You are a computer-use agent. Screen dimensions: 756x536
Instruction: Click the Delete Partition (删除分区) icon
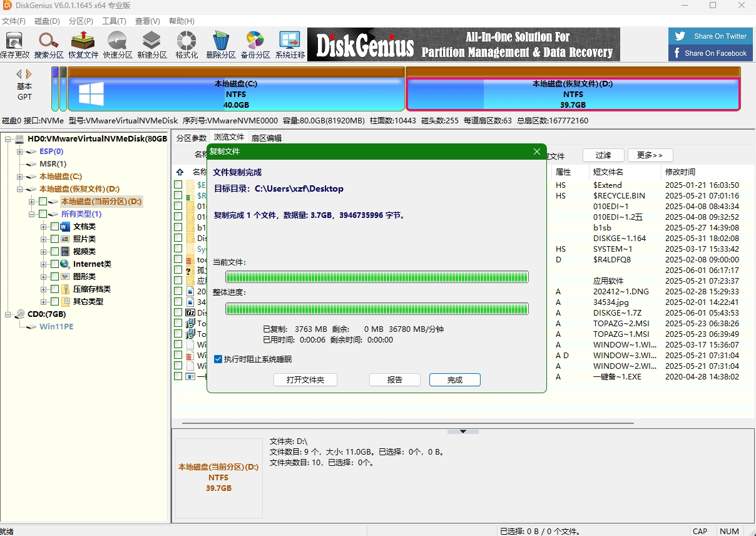pyautogui.click(x=221, y=44)
